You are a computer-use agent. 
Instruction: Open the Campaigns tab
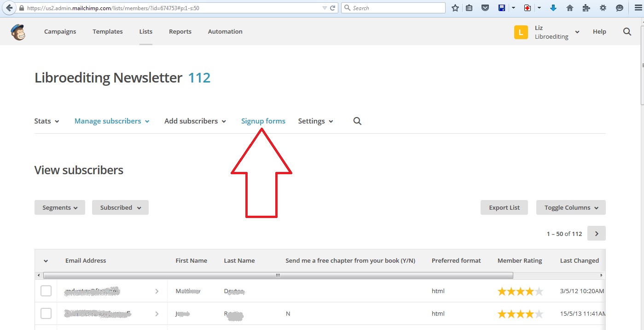pos(60,32)
